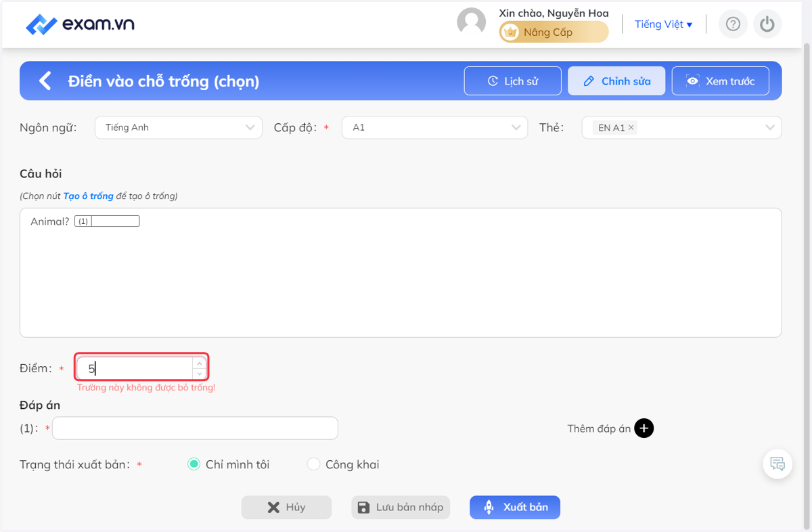Select the Công khai radio option
Image resolution: width=812 pixels, height=532 pixels.
tap(313, 464)
